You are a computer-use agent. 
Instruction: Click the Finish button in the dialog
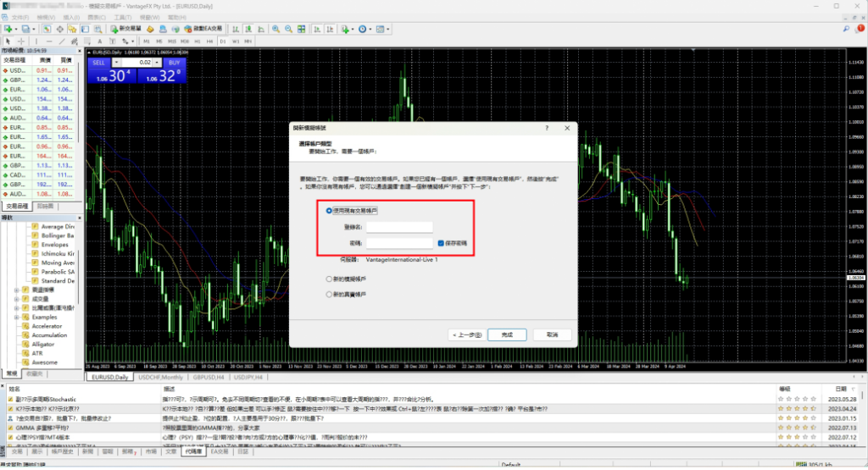tap(507, 335)
